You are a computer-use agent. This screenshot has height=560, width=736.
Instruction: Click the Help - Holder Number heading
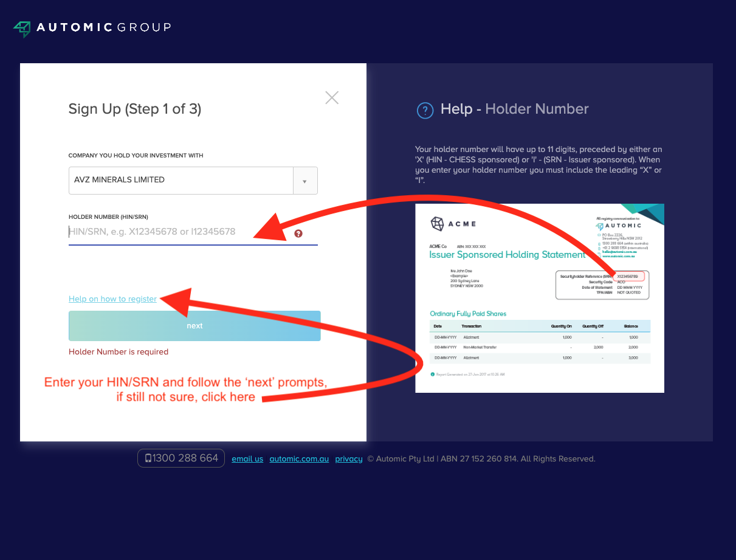pos(515,109)
